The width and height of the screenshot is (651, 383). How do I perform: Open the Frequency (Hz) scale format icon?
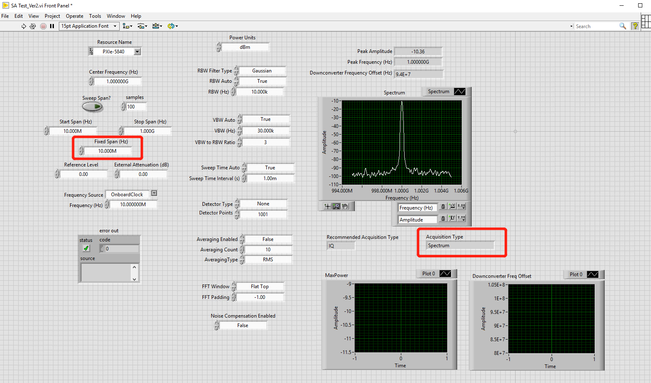tap(461, 207)
